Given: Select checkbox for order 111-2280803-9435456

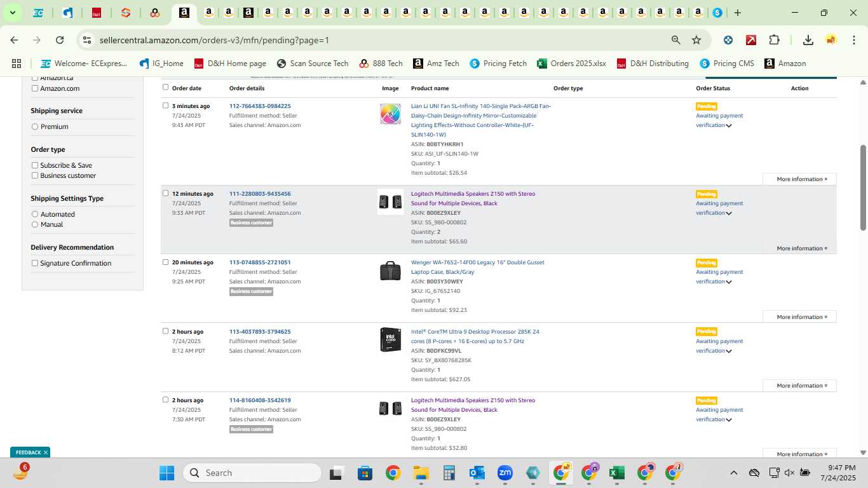Looking at the screenshot, I should tap(165, 193).
